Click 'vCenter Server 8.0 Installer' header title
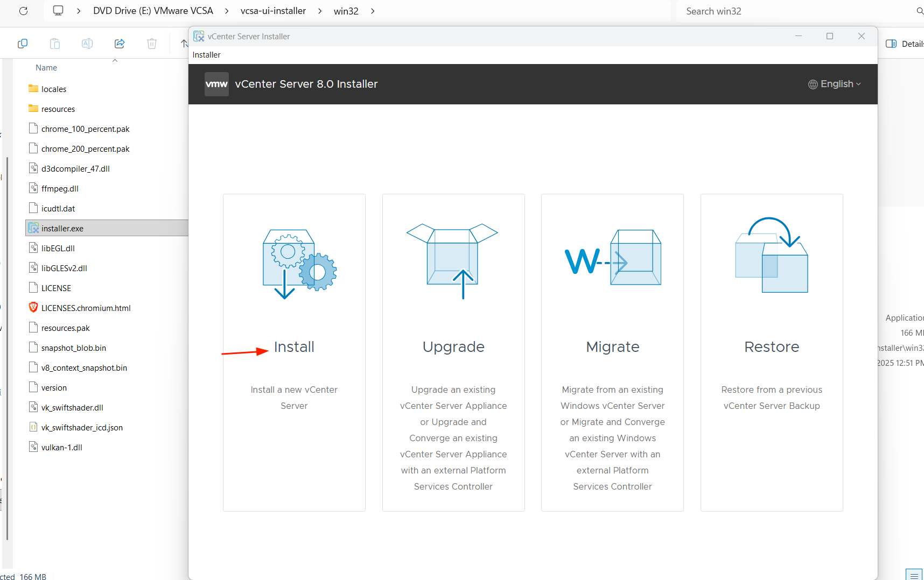 tap(306, 84)
